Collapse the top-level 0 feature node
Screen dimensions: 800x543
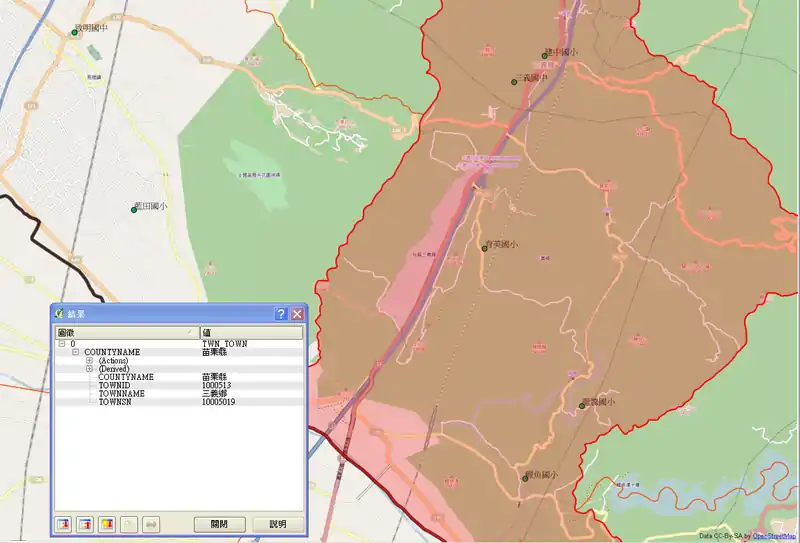point(62,344)
